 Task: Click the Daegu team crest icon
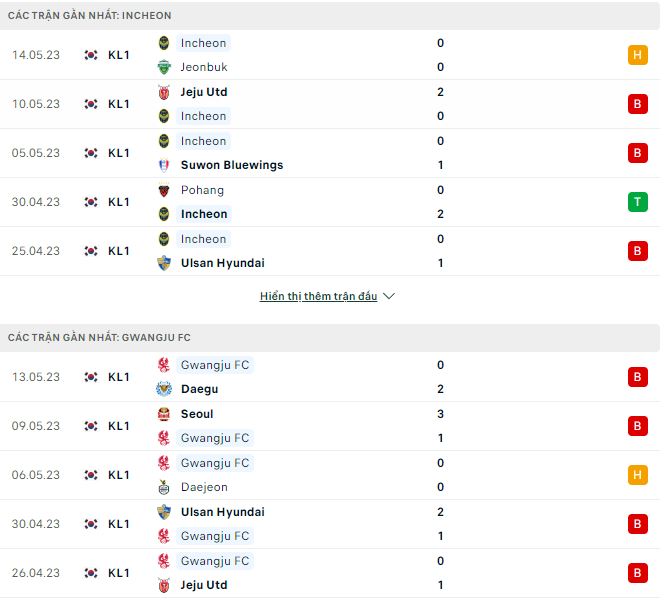(164, 389)
